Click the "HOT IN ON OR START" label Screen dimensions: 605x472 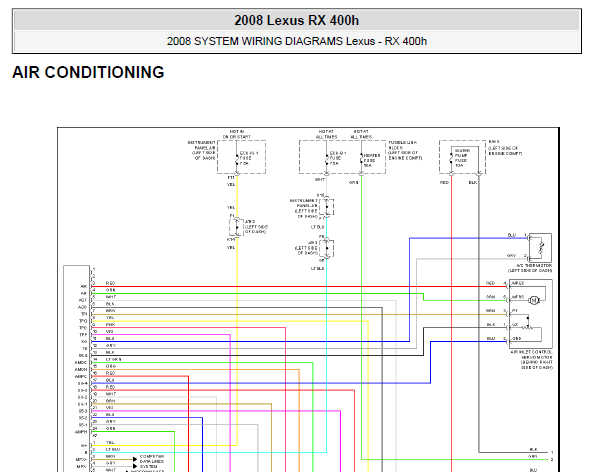(x=237, y=134)
